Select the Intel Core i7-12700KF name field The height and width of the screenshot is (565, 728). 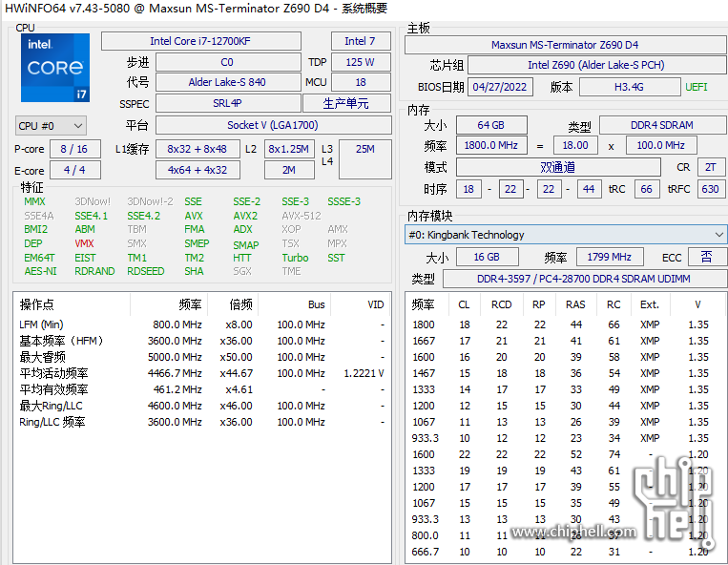tap(200, 41)
